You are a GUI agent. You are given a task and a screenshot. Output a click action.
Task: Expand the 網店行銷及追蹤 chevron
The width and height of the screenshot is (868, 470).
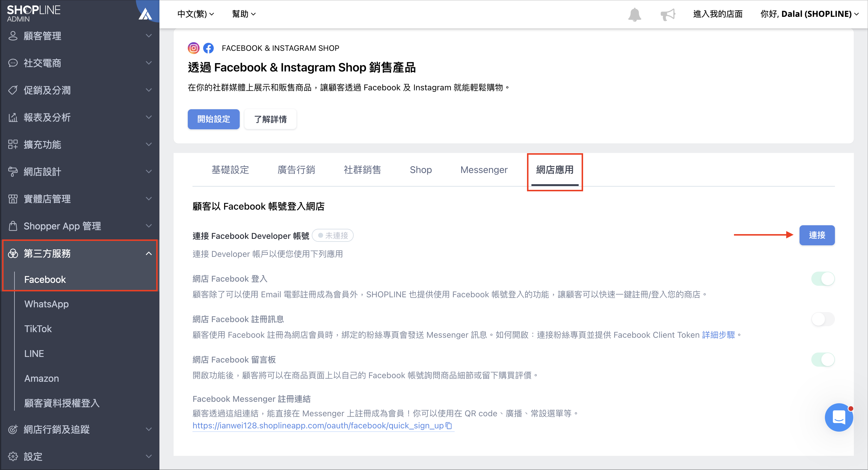coord(149,429)
